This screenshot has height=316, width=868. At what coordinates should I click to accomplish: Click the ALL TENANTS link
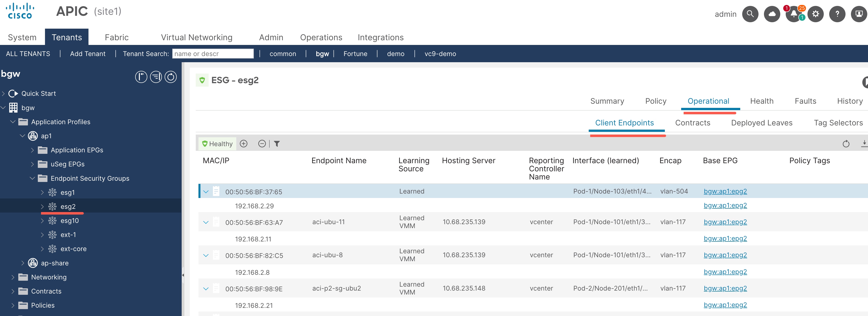click(28, 54)
